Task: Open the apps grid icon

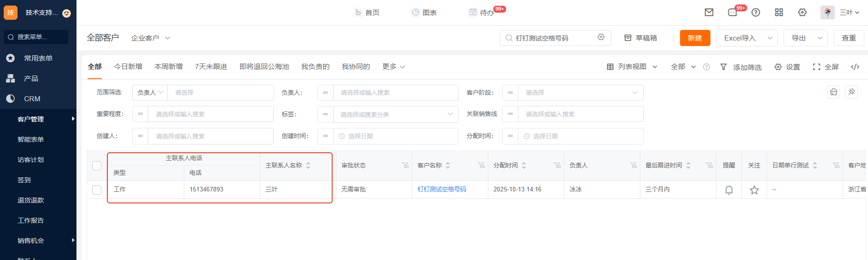Action: click(x=779, y=12)
